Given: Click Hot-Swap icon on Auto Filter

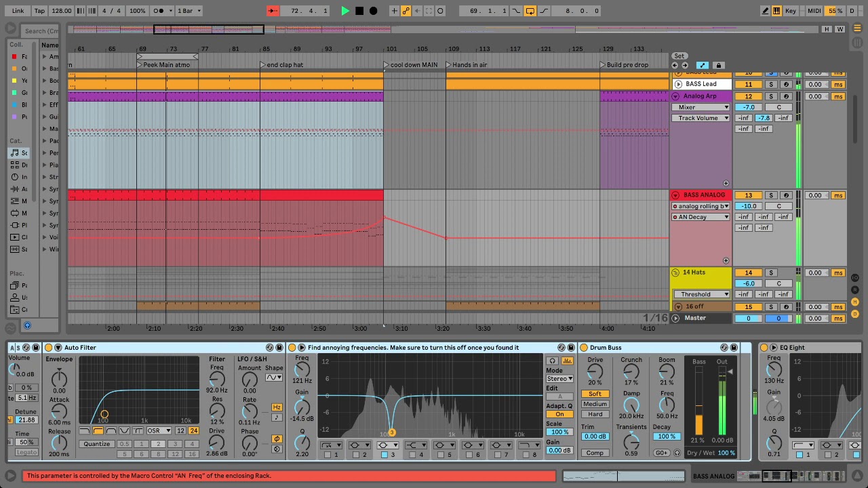Looking at the screenshot, I should click(x=269, y=348).
